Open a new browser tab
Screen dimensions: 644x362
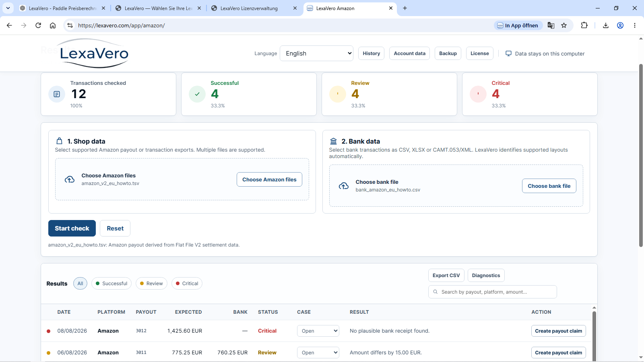(x=405, y=8)
